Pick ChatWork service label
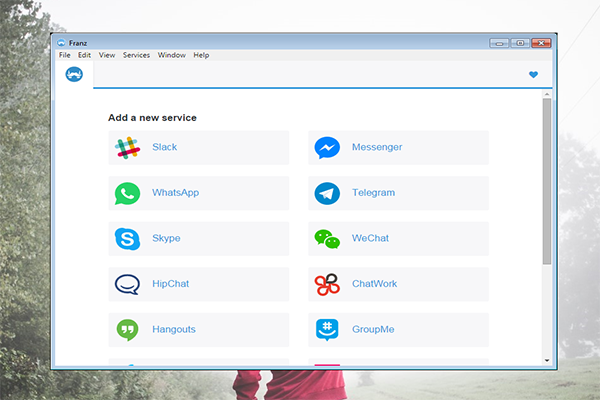The image size is (600, 400). pyautogui.click(x=375, y=284)
